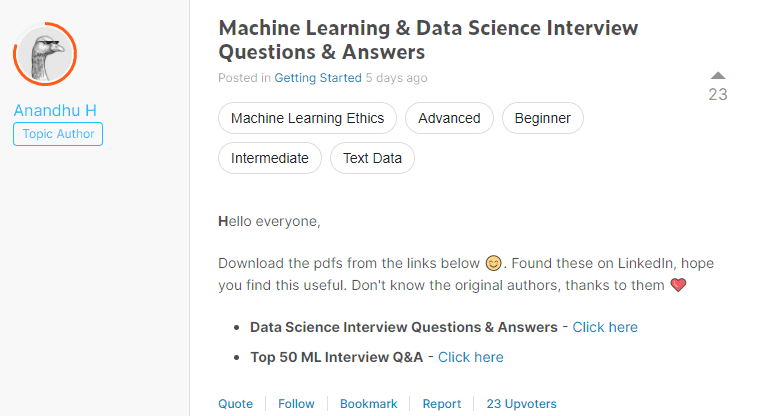Click the '5 days ago' timestamp
Viewport: 757px width, 416px height.
(x=396, y=77)
